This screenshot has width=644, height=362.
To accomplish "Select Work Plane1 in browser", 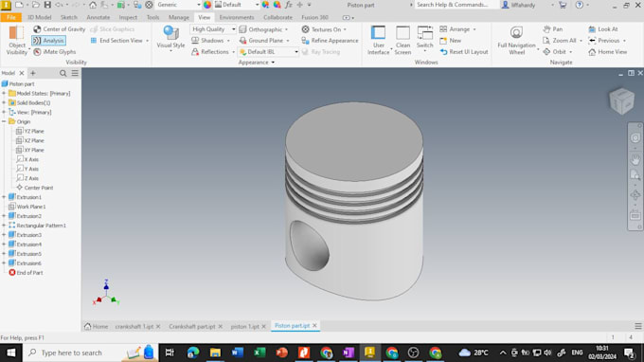I will pyautogui.click(x=27, y=207).
